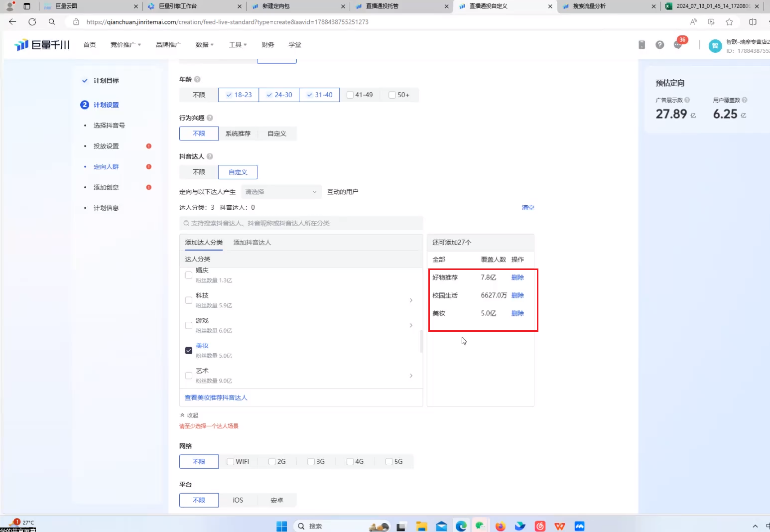This screenshot has height=532, width=770.
Task: Enable the WIFI network checkbox
Action: [231, 462]
